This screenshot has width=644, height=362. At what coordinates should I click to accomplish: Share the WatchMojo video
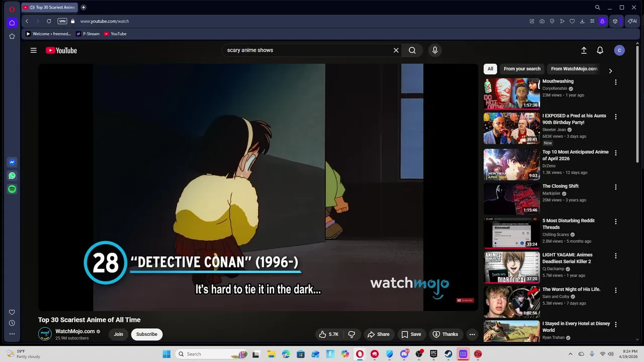(x=378, y=334)
